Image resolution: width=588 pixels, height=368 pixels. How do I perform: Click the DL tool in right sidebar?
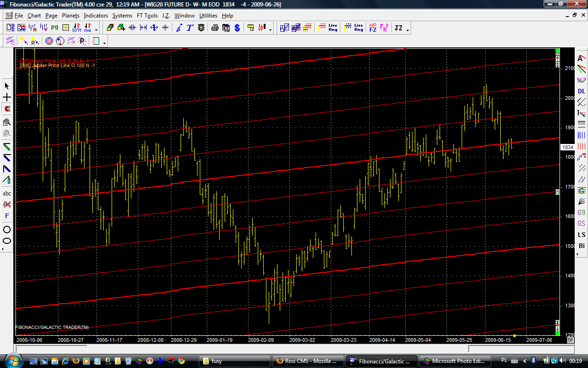coord(582,91)
